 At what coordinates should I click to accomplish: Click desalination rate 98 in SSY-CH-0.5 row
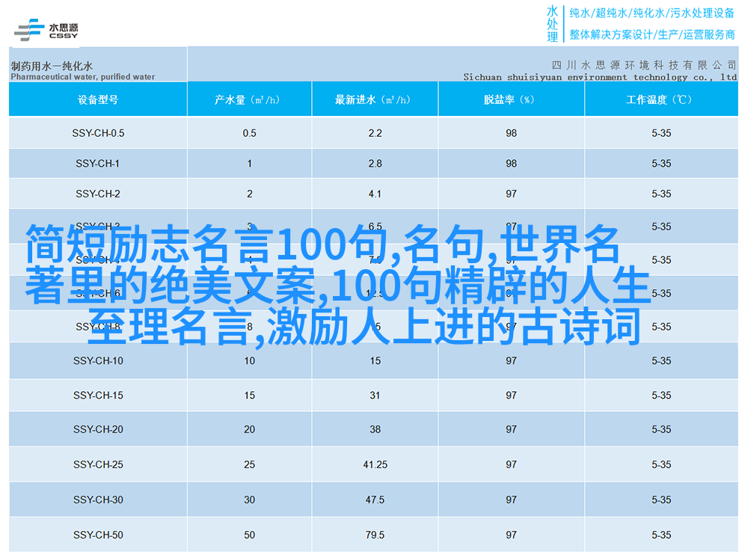click(512, 133)
